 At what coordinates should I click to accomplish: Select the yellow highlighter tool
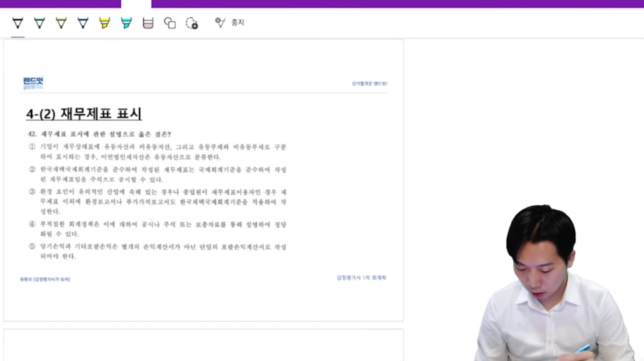(105, 23)
